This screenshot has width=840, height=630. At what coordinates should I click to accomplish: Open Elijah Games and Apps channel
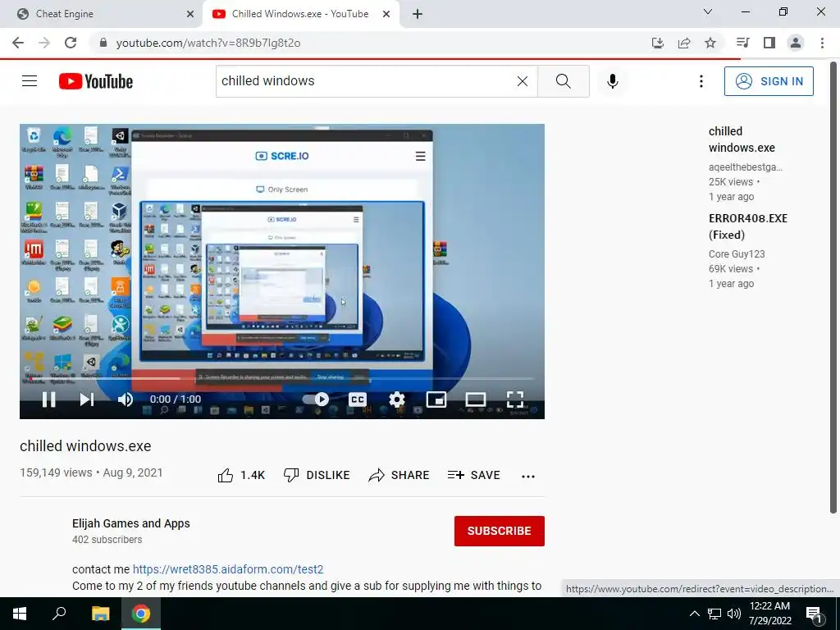coord(130,523)
